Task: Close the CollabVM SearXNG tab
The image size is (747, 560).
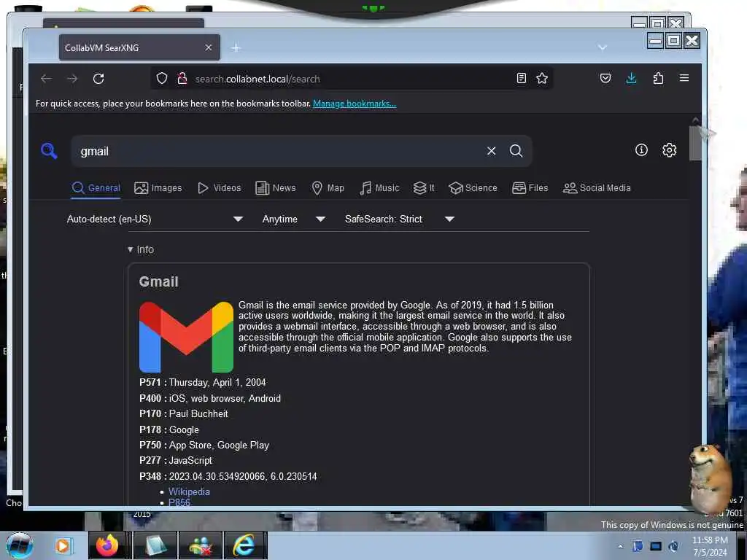Action: point(208,47)
